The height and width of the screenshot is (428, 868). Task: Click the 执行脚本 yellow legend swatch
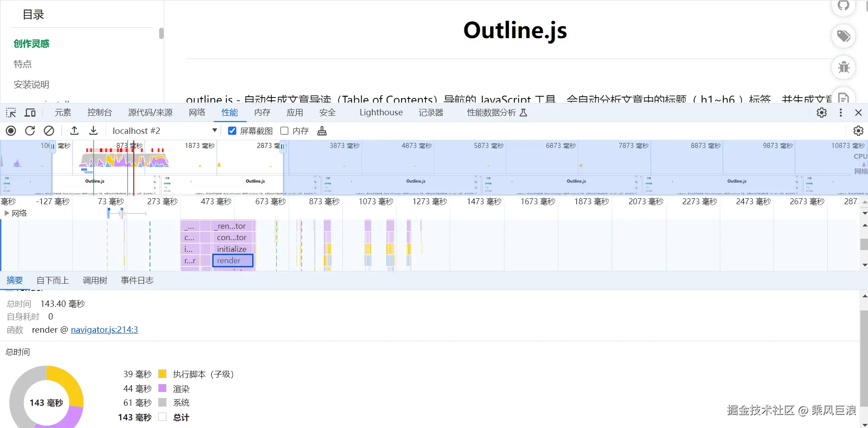pyautogui.click(x=162, y=374)
